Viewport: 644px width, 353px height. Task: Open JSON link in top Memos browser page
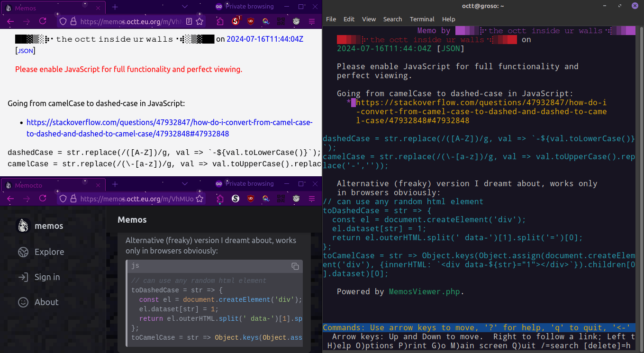click(x=26, y=50)
